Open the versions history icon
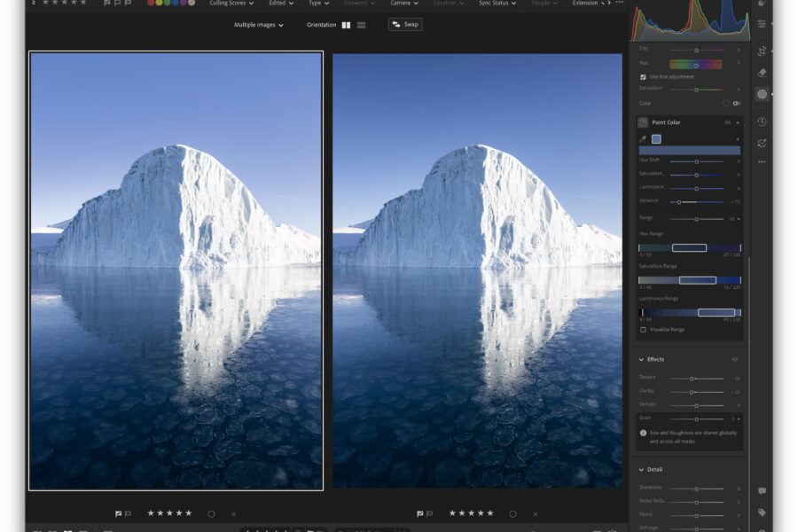The image size is (798, 532). pos(762,121)
